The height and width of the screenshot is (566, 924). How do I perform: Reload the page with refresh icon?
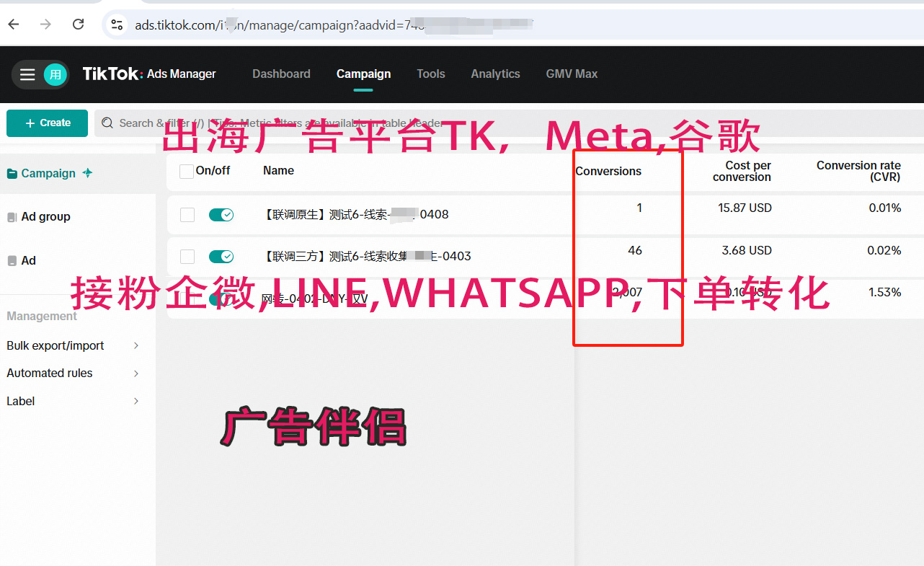79,25
